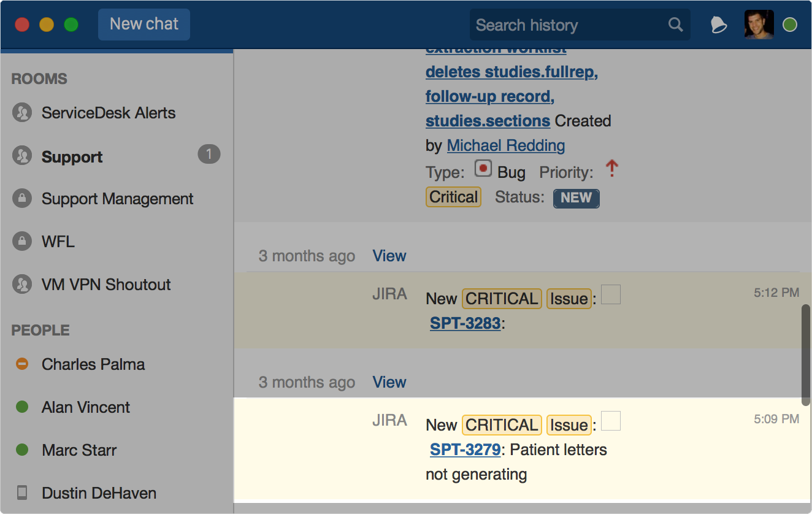
Task: Click the Support Management lock icon
Action: [x=22, y=199]
